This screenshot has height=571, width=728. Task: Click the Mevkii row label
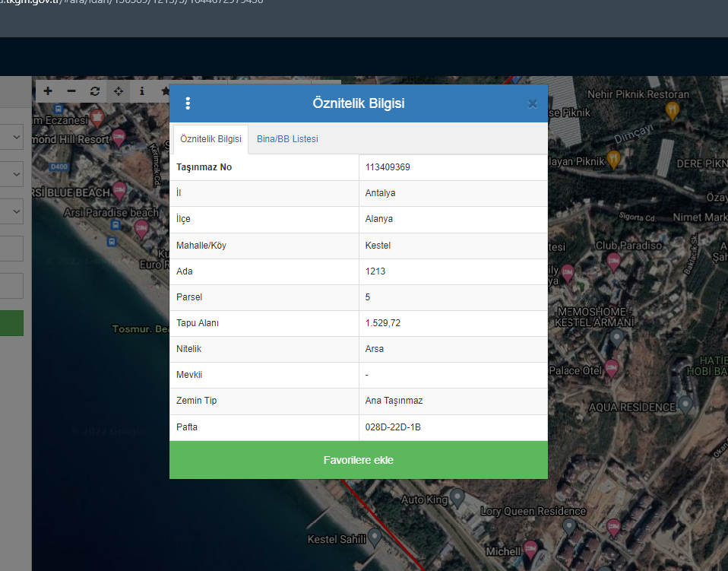coord(189,375)
